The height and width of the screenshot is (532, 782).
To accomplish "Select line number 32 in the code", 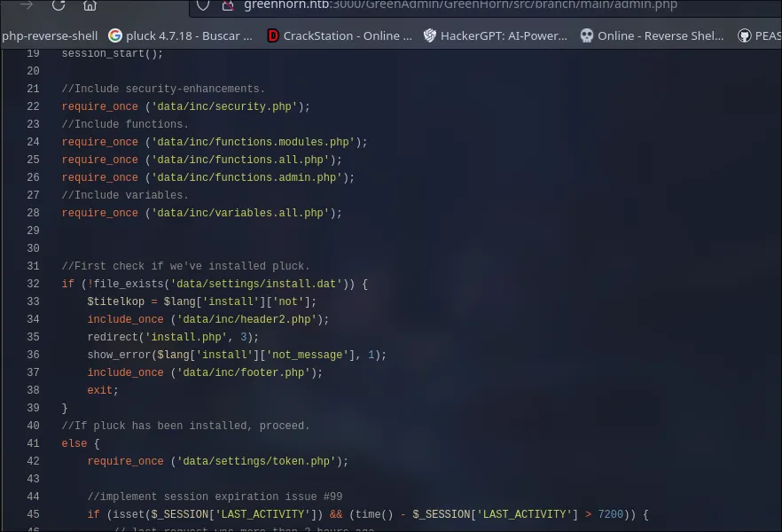I will tap(34, 284).
